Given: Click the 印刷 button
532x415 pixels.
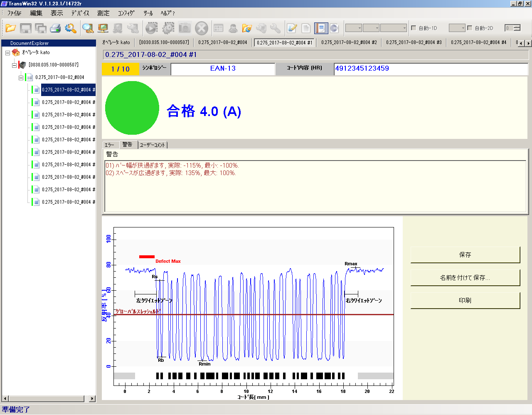Looking at the screenshot, I should 465,301.
